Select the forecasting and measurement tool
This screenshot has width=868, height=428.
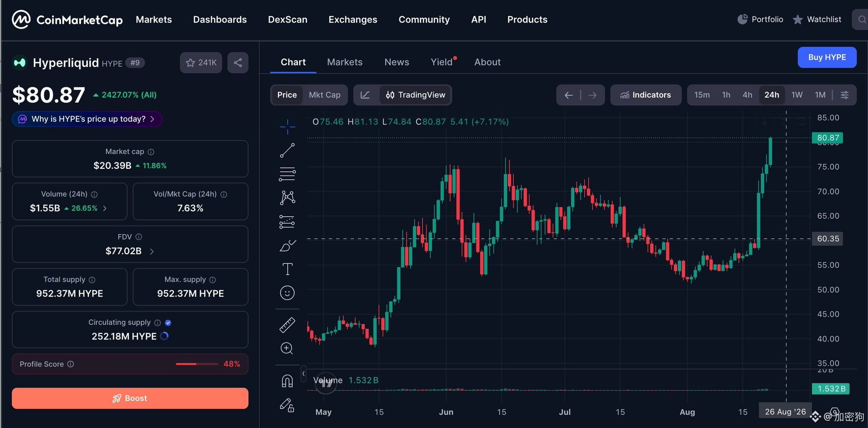pos(287,221)
